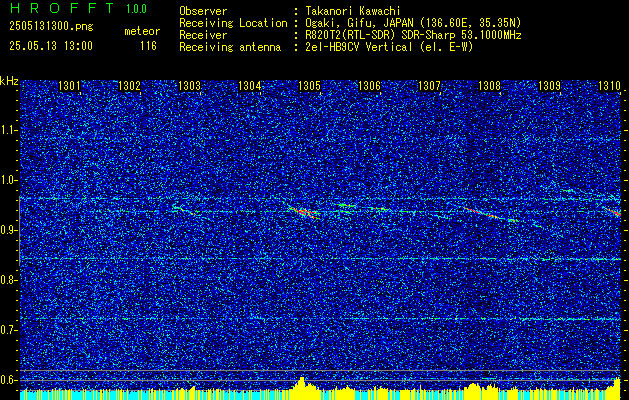The height and width of the screenshot is (400, 629).
Task: Click the 1305 time marker
Action: tap(309, 85)
